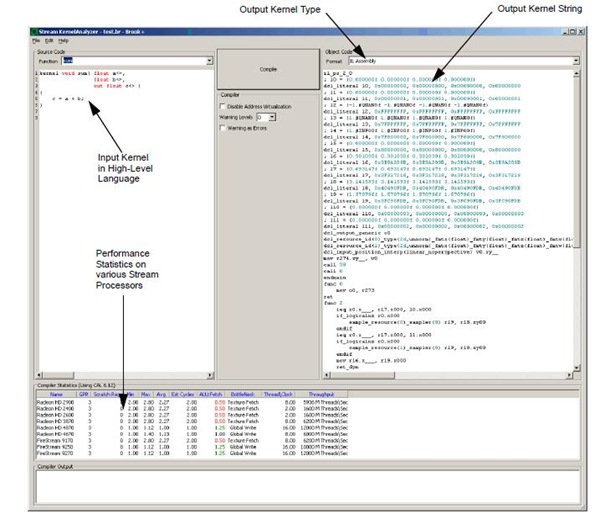Click the endmain line in object code

(x=335, y=277)
